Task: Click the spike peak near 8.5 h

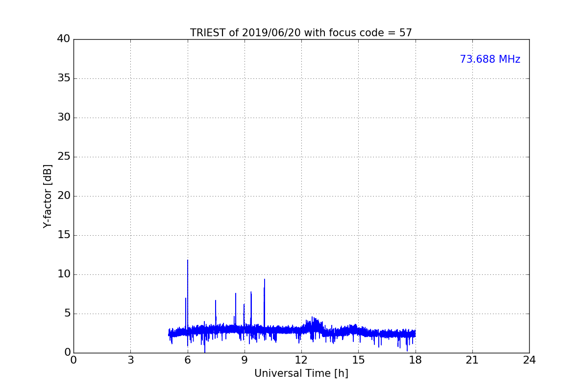Action: coord(236,294)
